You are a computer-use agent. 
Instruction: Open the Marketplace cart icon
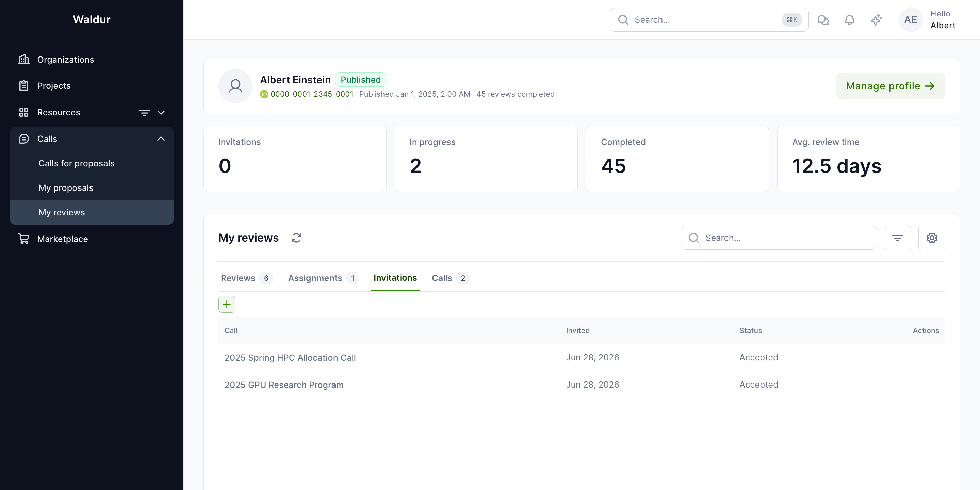click(x=23, y=239)
